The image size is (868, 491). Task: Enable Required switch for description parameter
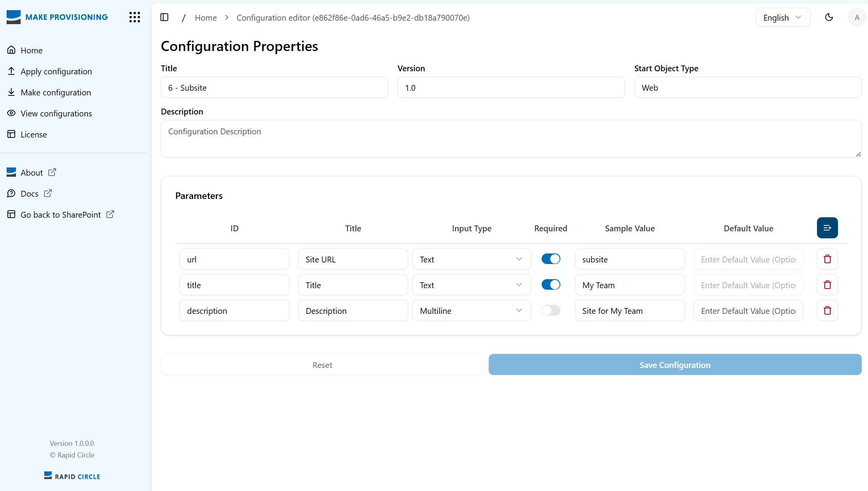tap(551, 310)
